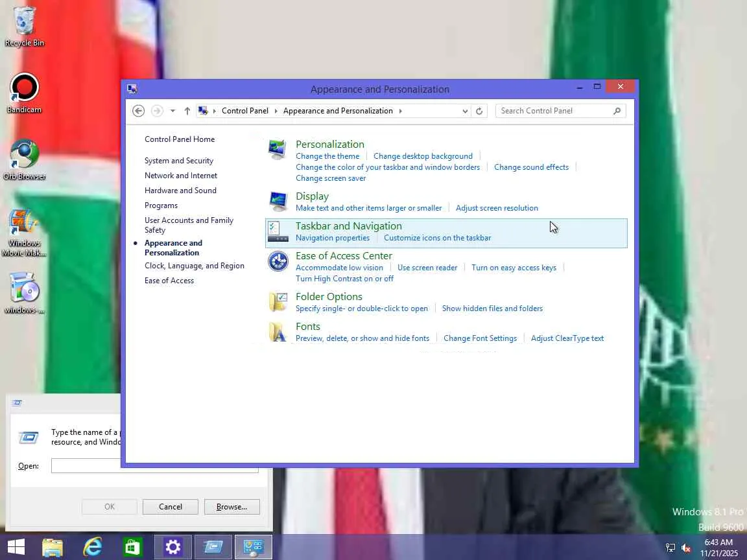
Task: Click the muted volume tray icon
Action: pyautogui.click(x=686, y=548)
